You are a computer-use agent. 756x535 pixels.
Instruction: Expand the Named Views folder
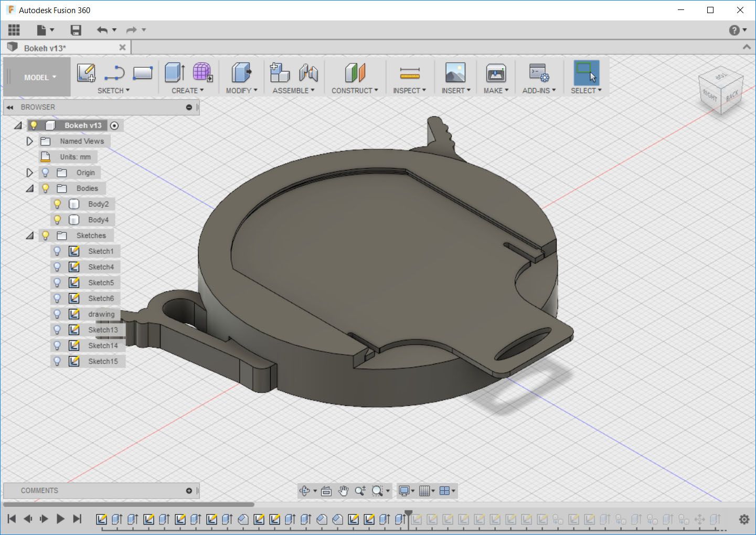pyautogui.click(x=30, y=141)
